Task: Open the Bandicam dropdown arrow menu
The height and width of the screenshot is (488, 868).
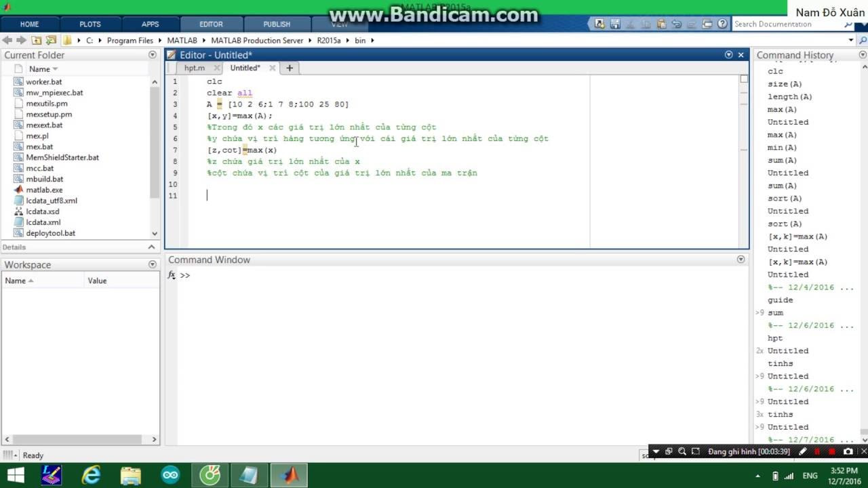Action: coord(656,451)
